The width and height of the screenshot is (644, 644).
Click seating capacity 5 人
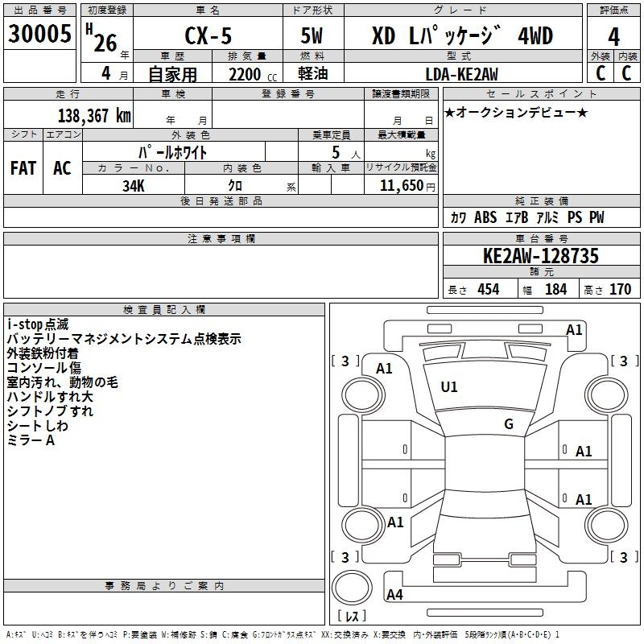pos(346,153)
